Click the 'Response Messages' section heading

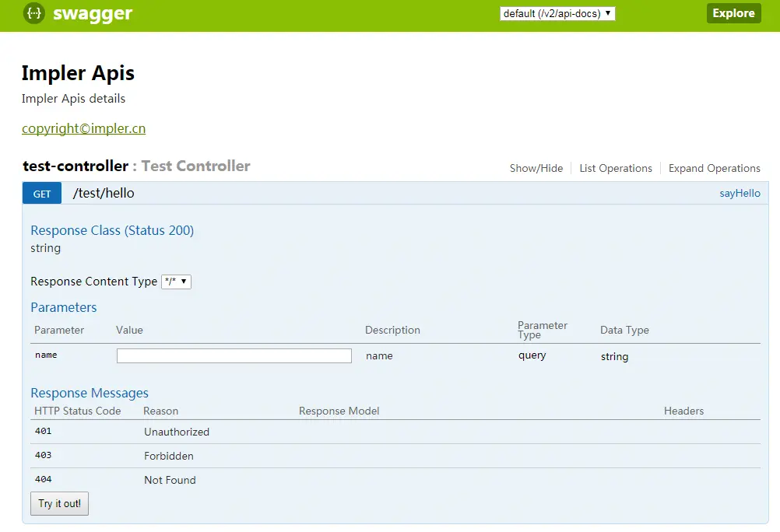point(90,393)
